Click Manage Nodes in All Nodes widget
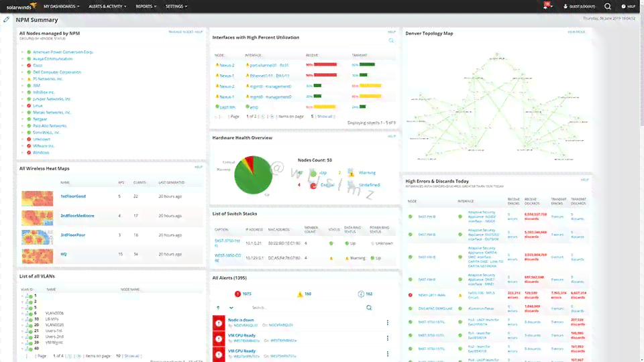Image resolution: width=644 pixels, height=362 pixels. [180, 32]
